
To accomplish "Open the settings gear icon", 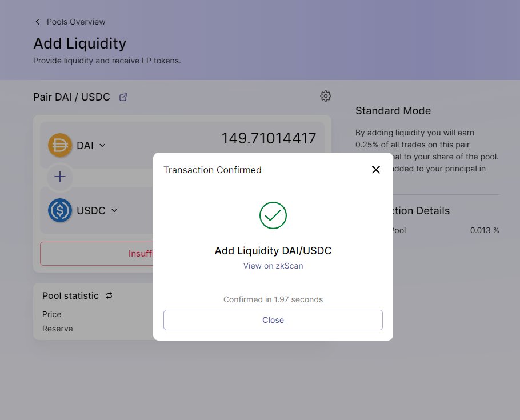I will 326,96.
